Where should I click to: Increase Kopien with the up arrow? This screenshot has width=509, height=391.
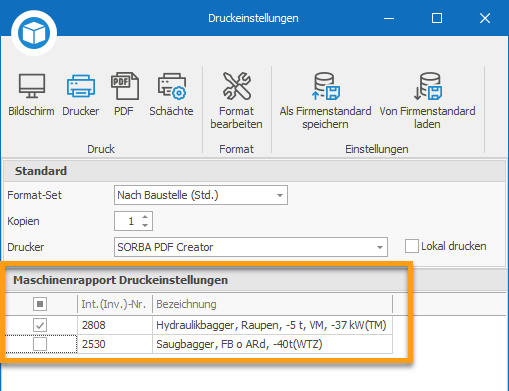coord(145,217)
